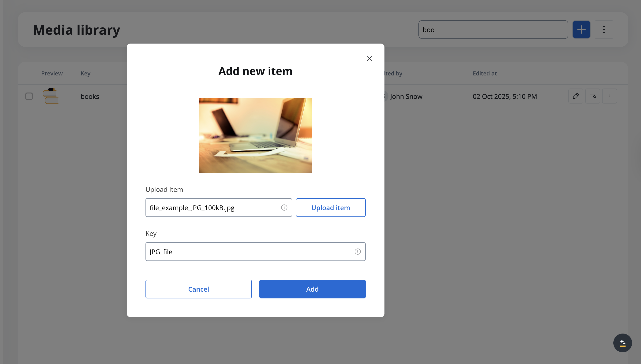
Task: Open the AI sparkle assistant button
Action: tap(622, 343)
